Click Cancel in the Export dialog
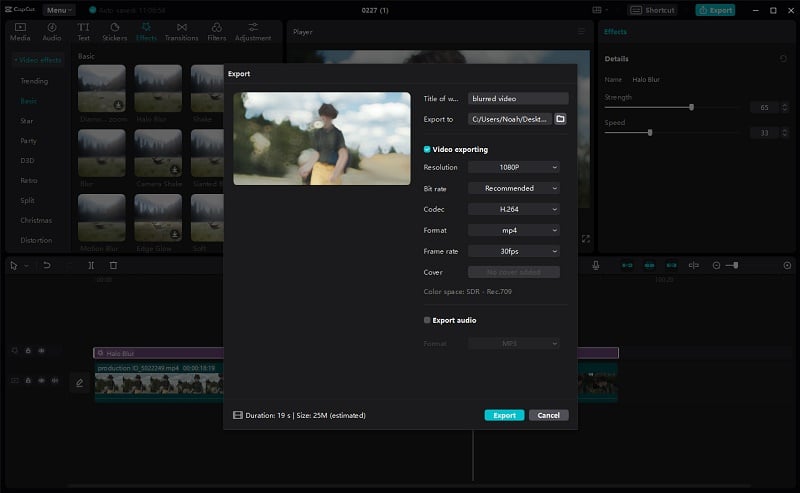The width and height of the screenshot is (800, 493). pyautogui.click(x=548, y=415)
